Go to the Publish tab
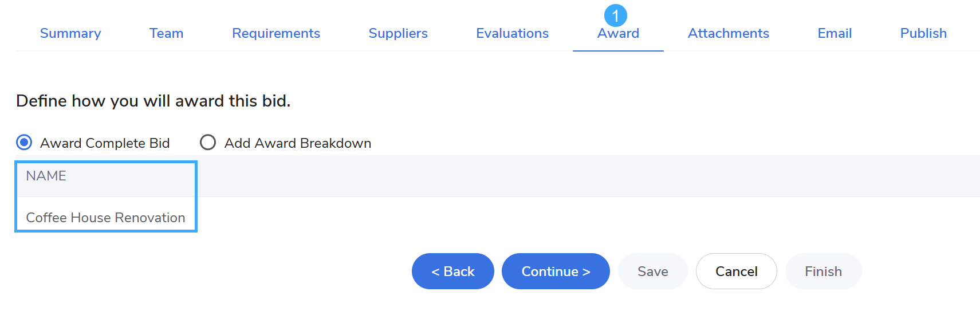This screenshot has height=315, width=980. click(923, 33)
